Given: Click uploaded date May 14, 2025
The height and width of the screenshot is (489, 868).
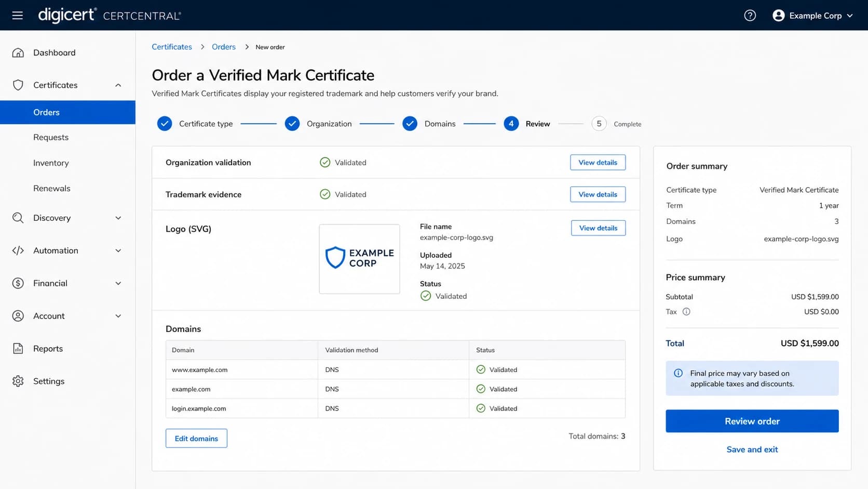Looking at the screenshot, I should tap(442, 266).
